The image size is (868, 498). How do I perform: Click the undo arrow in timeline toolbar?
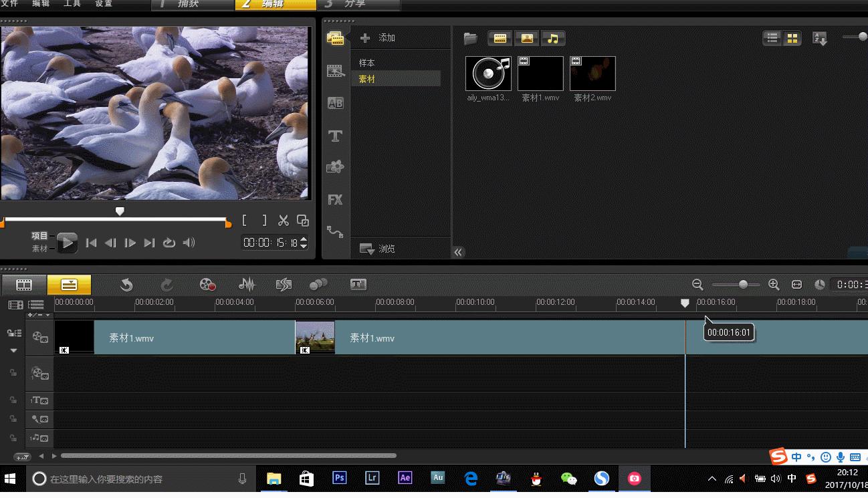(x=126, y=285)
